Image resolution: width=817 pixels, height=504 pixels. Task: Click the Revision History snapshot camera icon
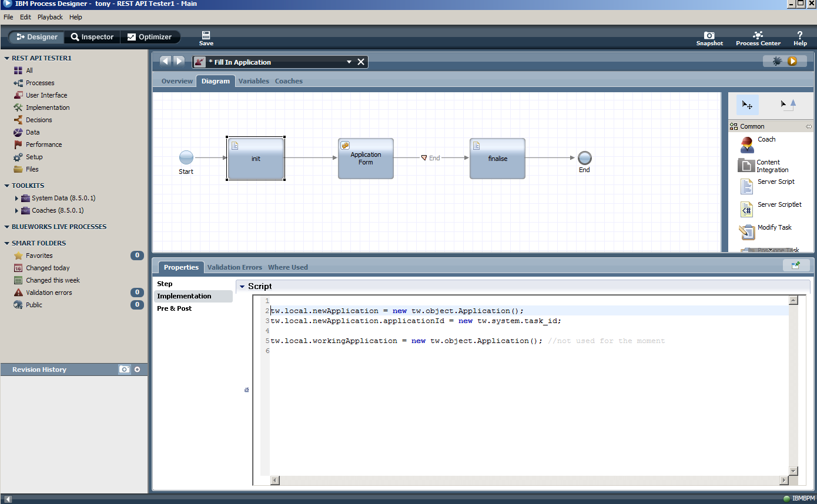click(x=124, y=369)
